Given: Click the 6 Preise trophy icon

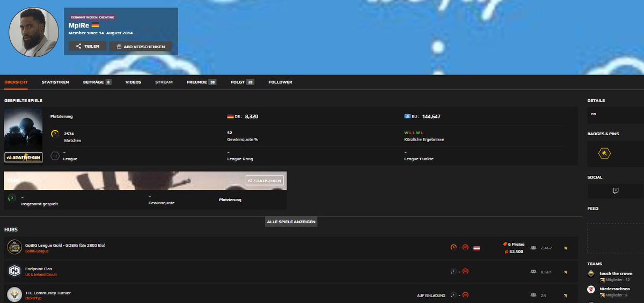Looking at the screenshot, I should pos(505,244).
